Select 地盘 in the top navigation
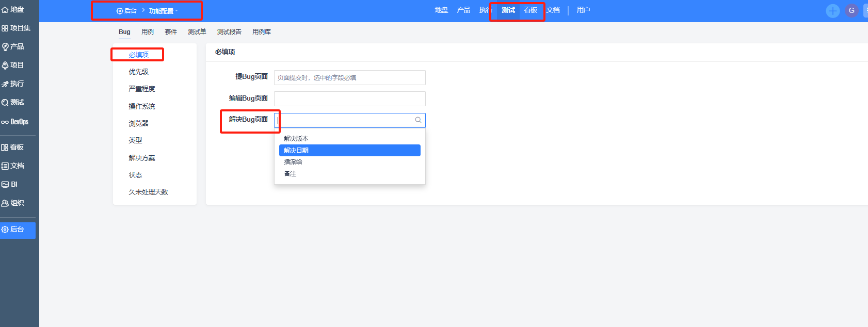868x327 pixels. coord(441,10)
